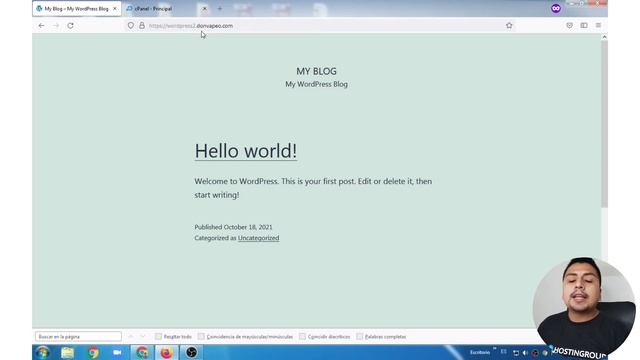Go forward using the browser forward arrow

(56, 25)
